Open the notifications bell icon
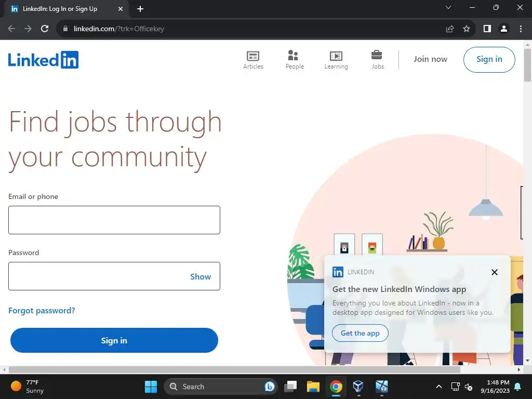 coord(518,387)
